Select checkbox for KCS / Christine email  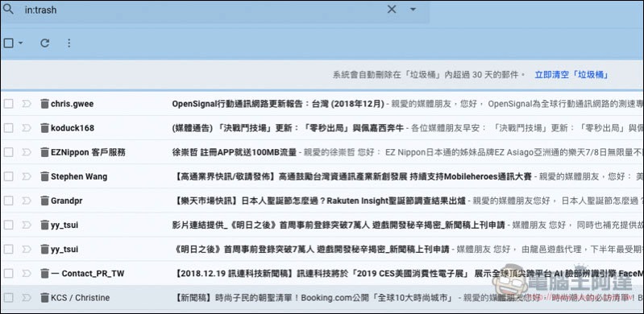coord(8,298)
